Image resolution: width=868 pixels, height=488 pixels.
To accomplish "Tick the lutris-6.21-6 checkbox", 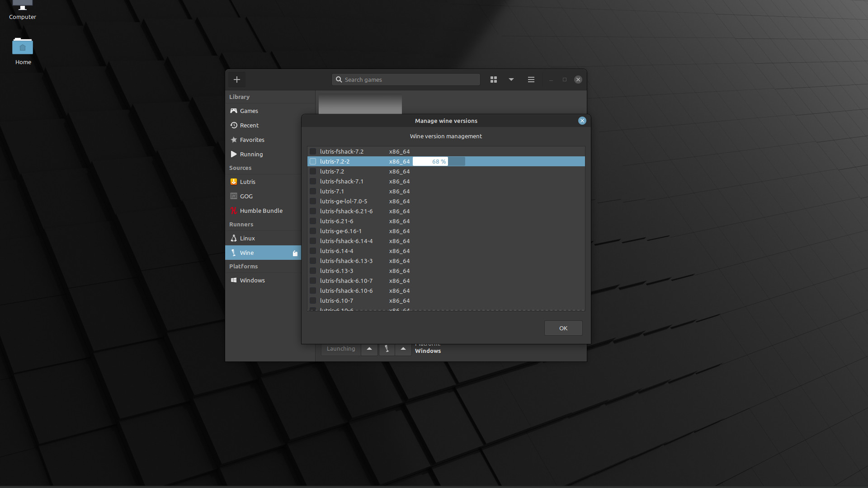I will point(313,221).
